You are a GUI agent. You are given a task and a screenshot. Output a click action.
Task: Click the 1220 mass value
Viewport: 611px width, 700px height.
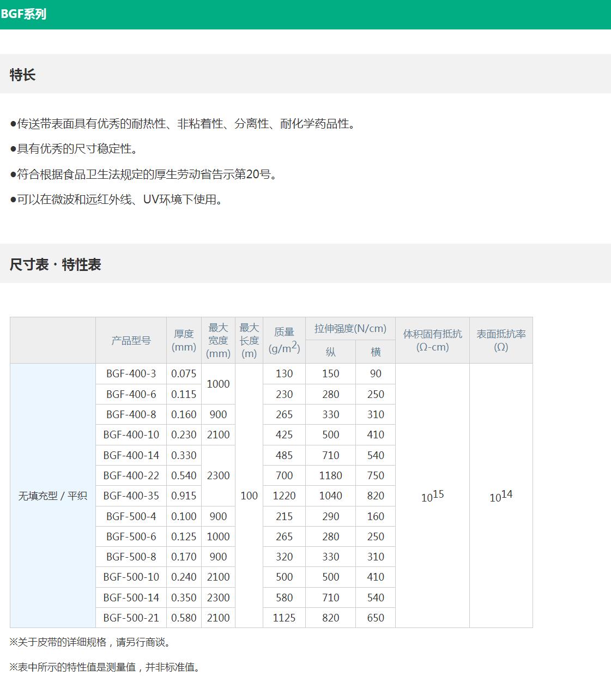(284, 496)
